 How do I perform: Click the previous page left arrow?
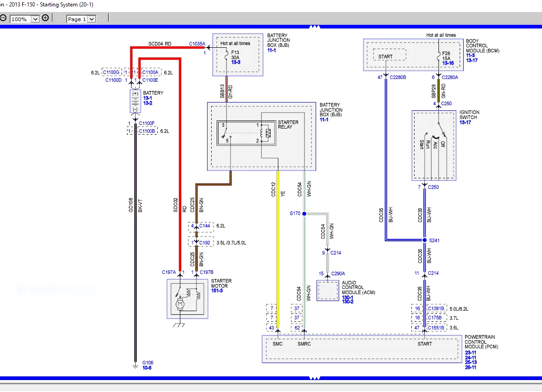59,18
